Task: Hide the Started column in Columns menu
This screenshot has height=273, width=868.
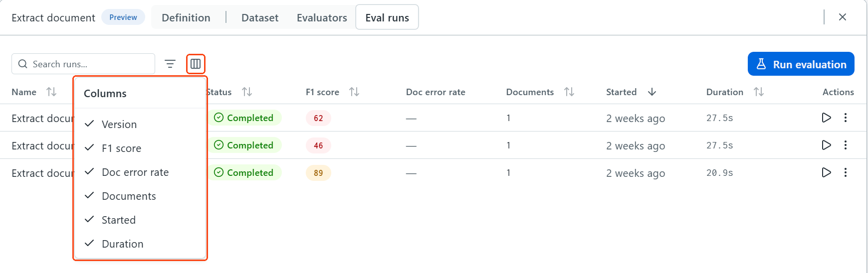Action: coord(140,220)
